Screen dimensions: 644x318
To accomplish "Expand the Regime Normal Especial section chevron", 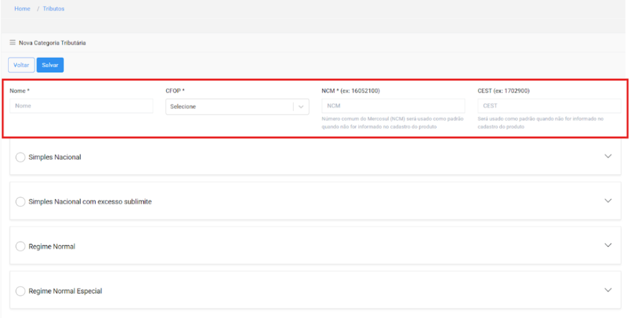I will [608, 290].
